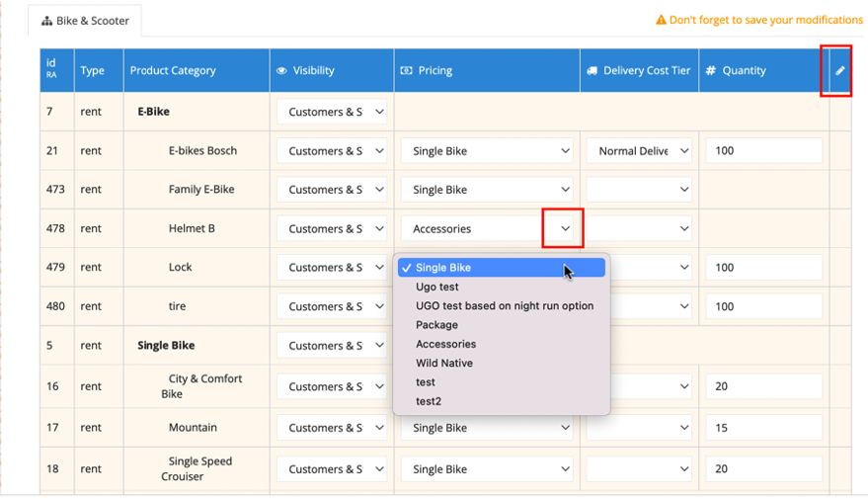Screen dimensions: 868x499
Task: Click the eye icon beside Visibility header
Action: click(x=281, y=70)
